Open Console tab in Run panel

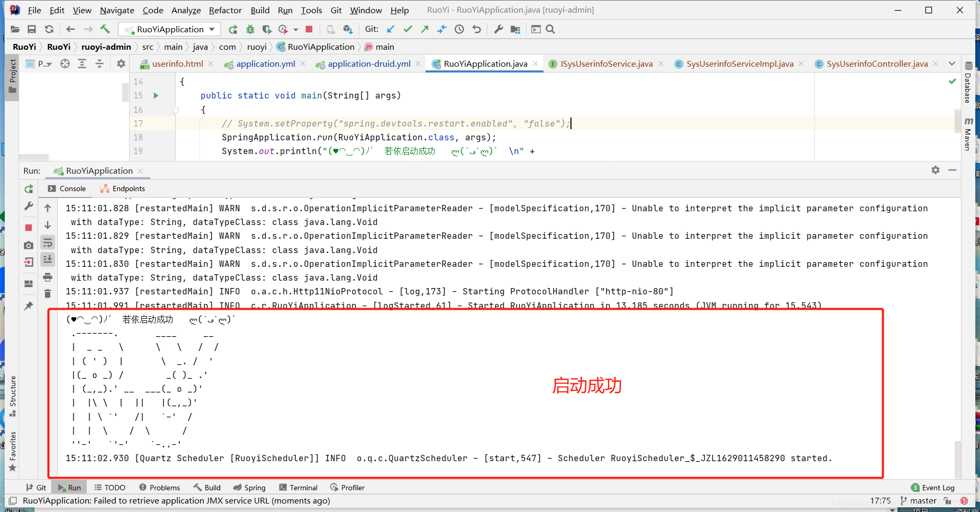[x=67, y=188]
